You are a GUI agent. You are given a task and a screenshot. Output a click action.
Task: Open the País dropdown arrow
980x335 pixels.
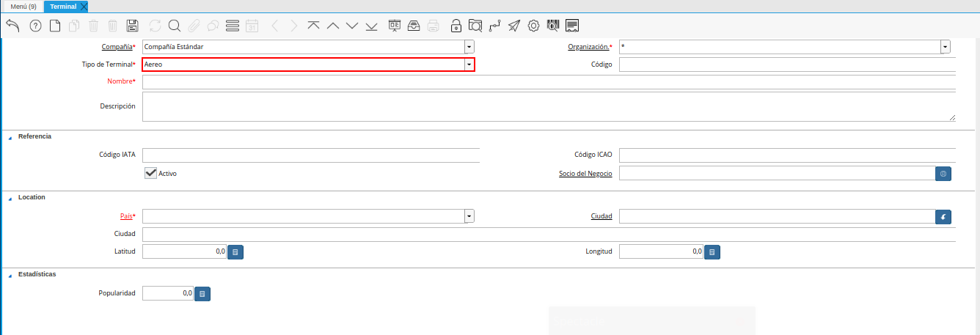pyautogui.click(x=469, y=216)
